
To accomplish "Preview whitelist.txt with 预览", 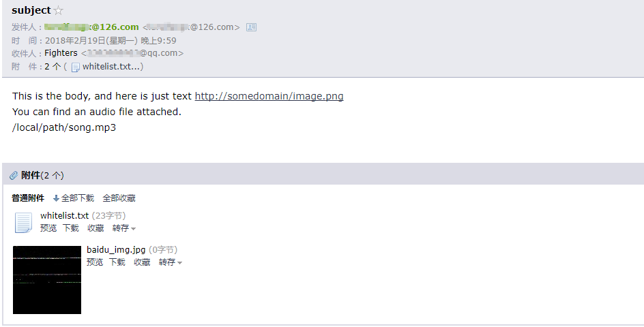I will point(48,228).
